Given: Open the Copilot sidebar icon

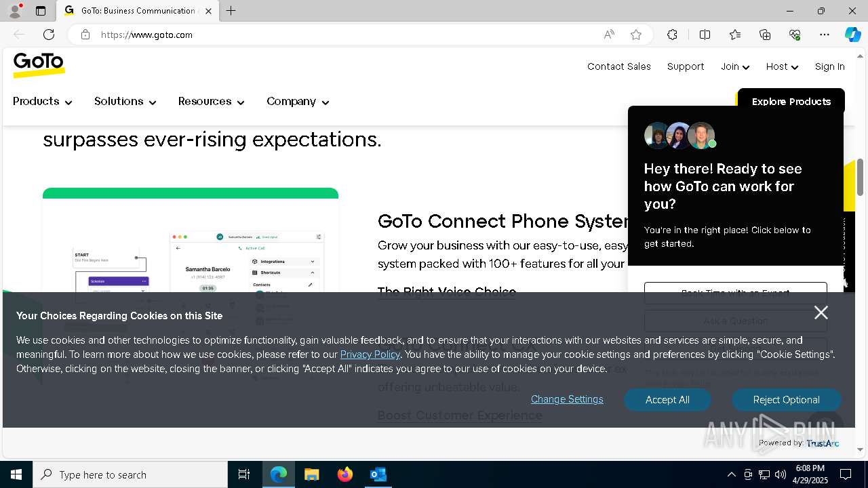Looking at the screenshot, I should click(852, 35).
